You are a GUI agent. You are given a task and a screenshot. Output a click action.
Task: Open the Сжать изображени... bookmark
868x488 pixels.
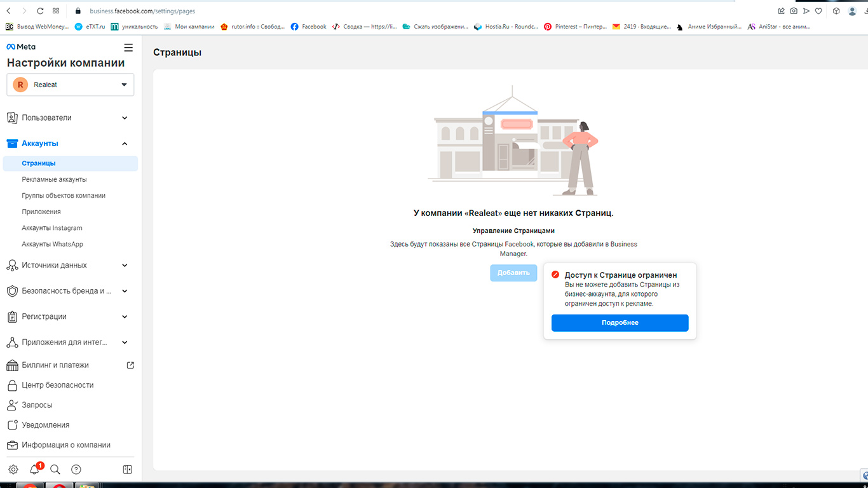pyautogui.click(x=435, y=27)
